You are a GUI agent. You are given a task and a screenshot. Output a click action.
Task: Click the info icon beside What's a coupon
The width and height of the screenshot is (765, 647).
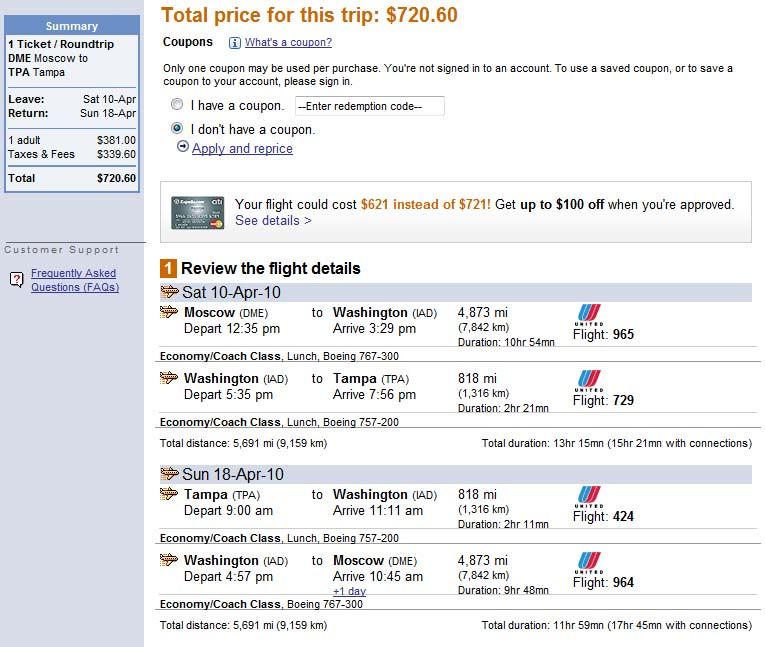pos(235,43)
